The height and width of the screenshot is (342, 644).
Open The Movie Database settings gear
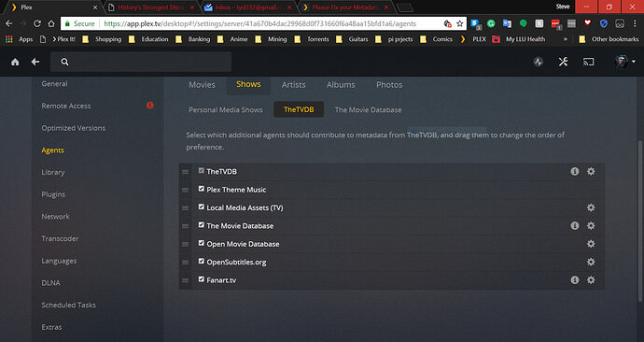pos(591,226)
